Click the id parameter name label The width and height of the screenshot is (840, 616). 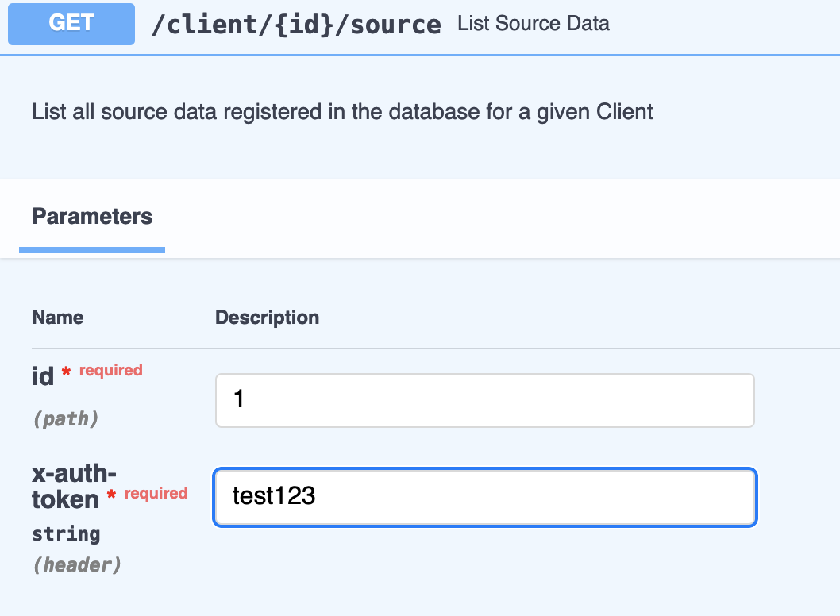43,376
